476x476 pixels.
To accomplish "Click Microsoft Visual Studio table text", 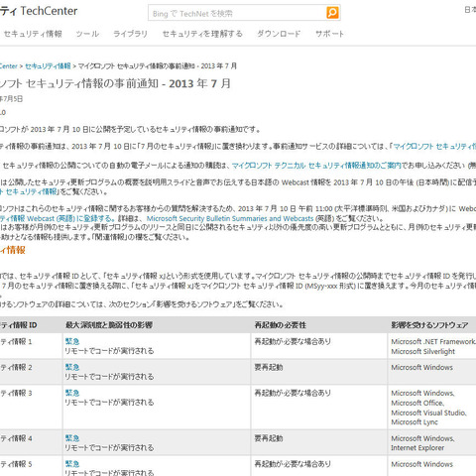I will [x=428, y=413].
